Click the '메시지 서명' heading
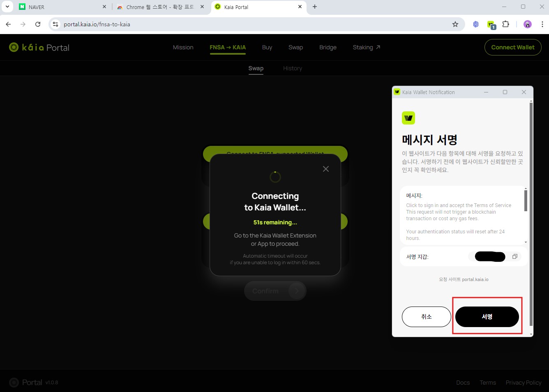 [430, 140]
